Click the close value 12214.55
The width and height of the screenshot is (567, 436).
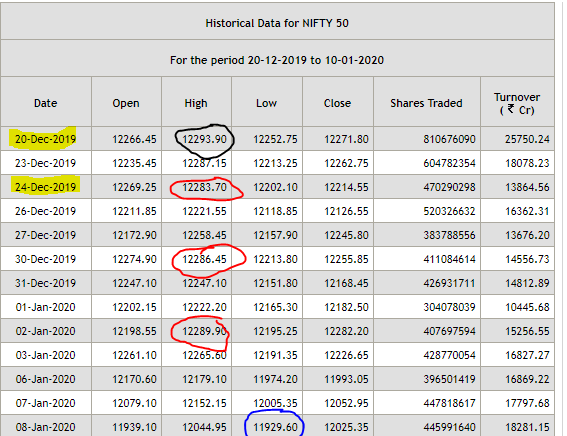pos(346,187)
